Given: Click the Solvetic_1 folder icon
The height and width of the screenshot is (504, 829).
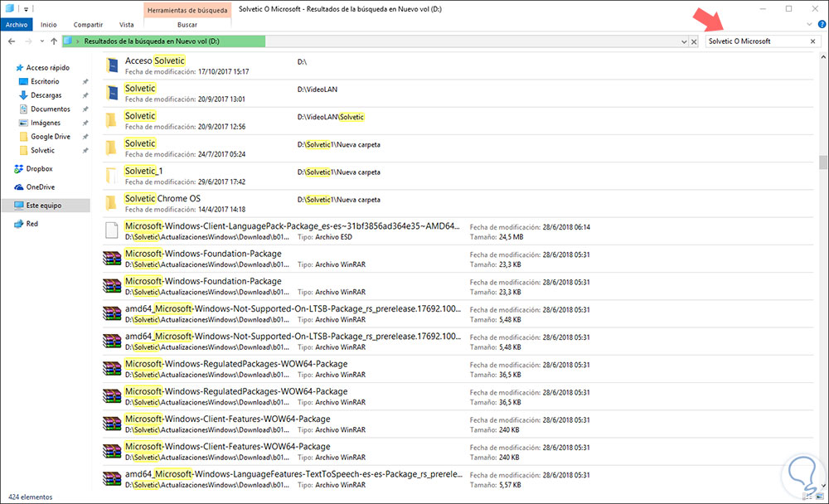Looking at the screenshot, I should tap(111, 176).
